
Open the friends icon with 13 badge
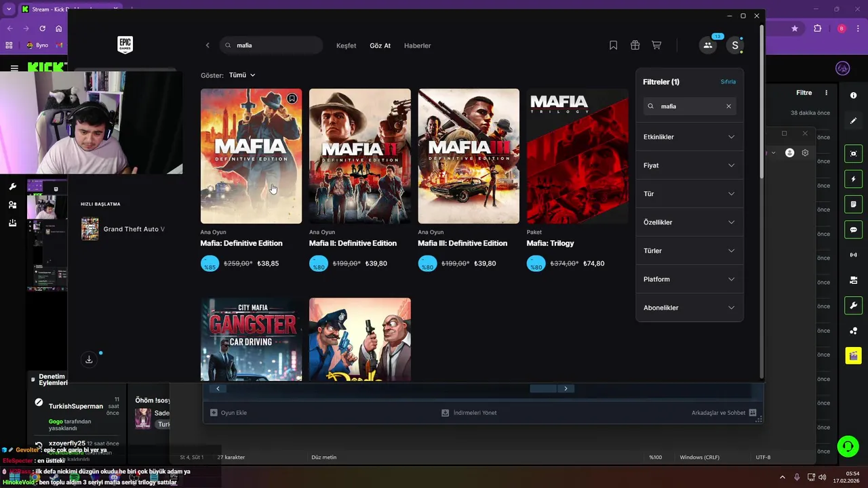pos(708,45)
